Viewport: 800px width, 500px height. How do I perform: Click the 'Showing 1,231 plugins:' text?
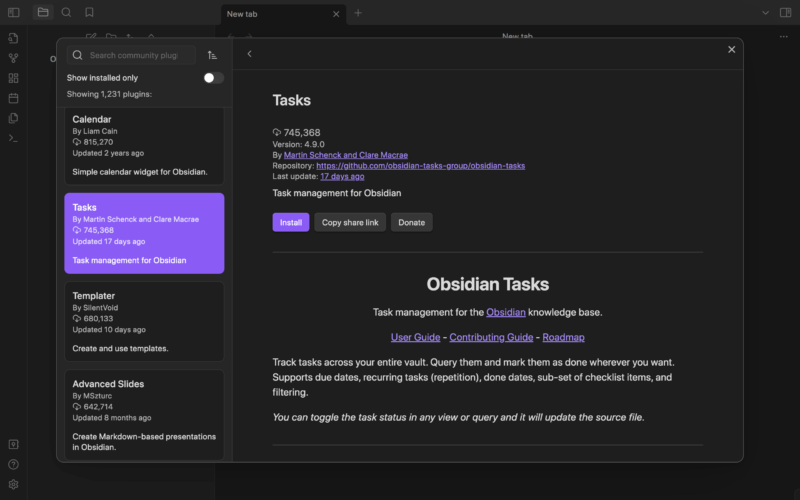109,94
